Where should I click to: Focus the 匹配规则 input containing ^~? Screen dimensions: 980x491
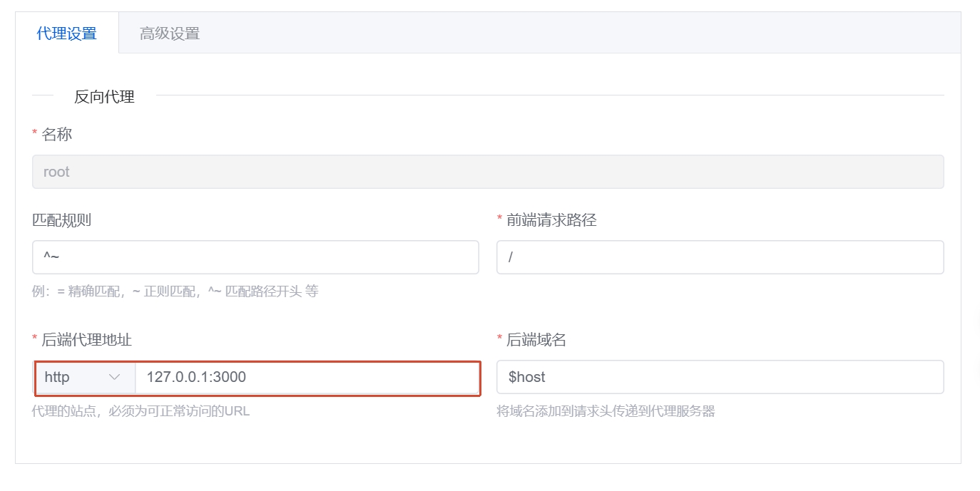click(x=255, y=257)
